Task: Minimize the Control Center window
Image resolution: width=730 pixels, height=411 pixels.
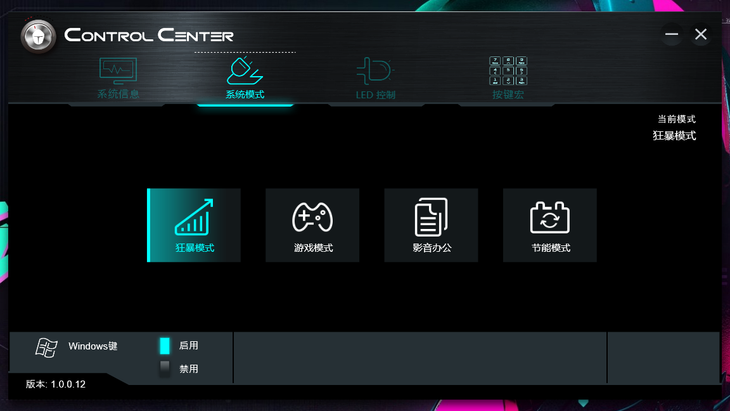Action: 671,34
